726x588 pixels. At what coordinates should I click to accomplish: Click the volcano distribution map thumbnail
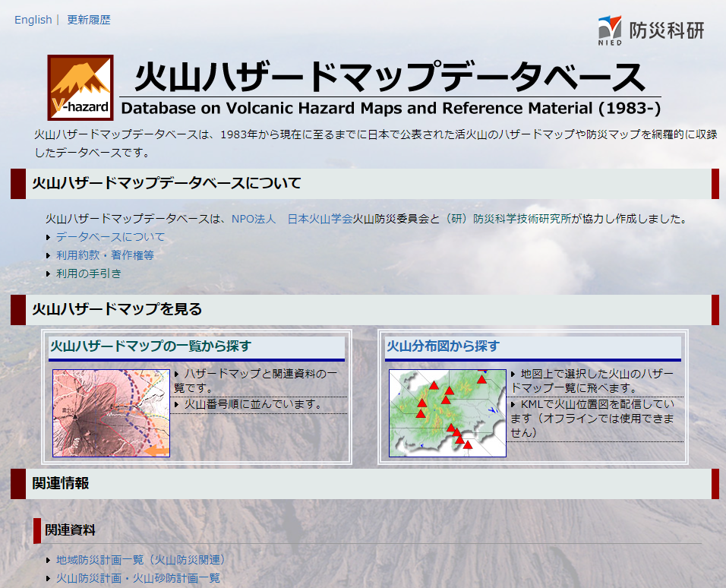447,413
